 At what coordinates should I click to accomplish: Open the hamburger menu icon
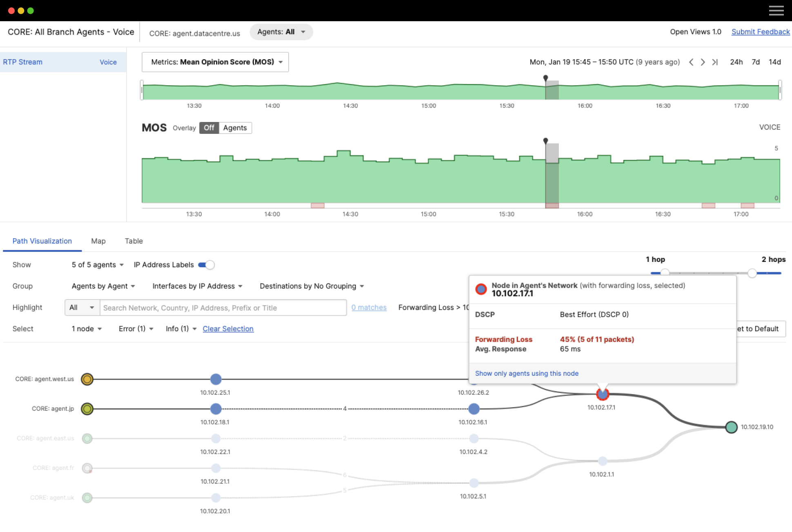(x=776, y=11)
